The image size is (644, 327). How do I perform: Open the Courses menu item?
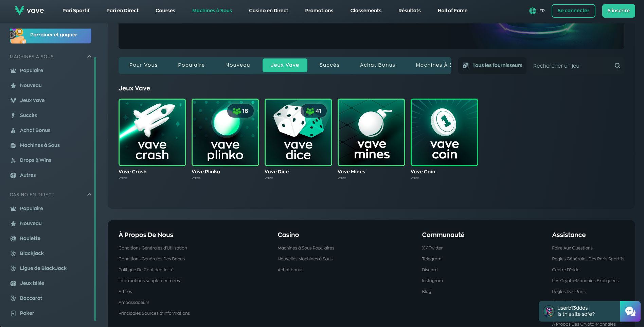pyautogui.click(x=165, y=11)
